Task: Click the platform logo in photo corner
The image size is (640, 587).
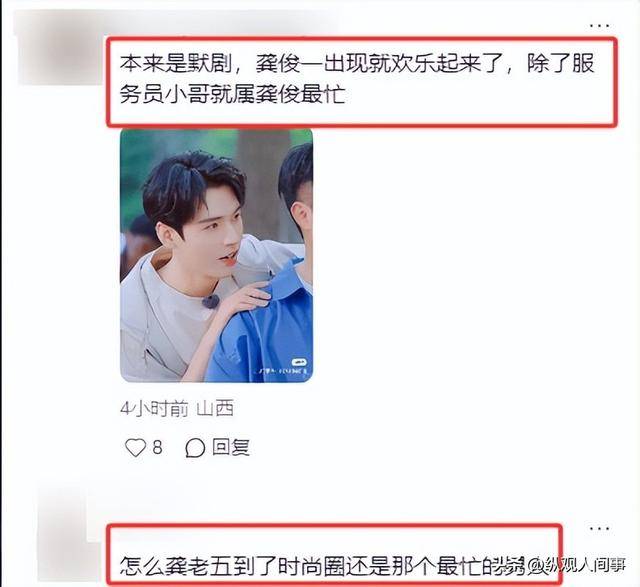Action: coord(298,362)
